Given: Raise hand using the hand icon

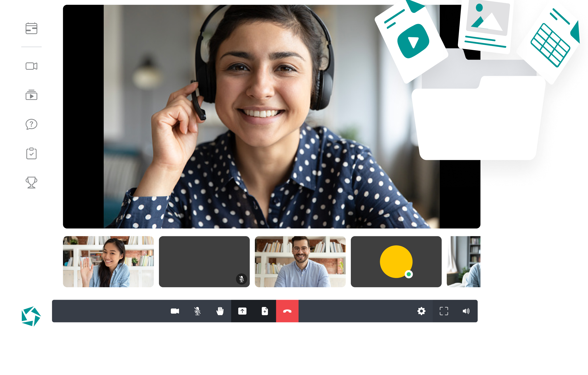Looking at the screenshot, I should (220, 311).
